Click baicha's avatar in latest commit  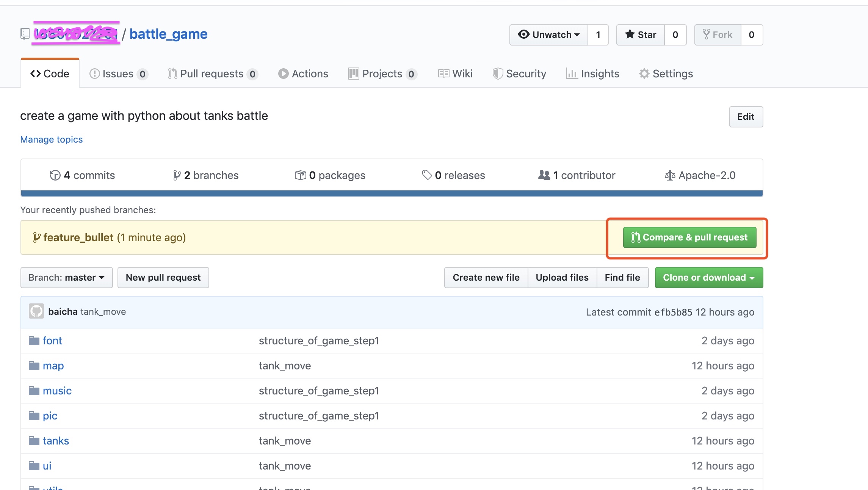(x=36, y=311)
